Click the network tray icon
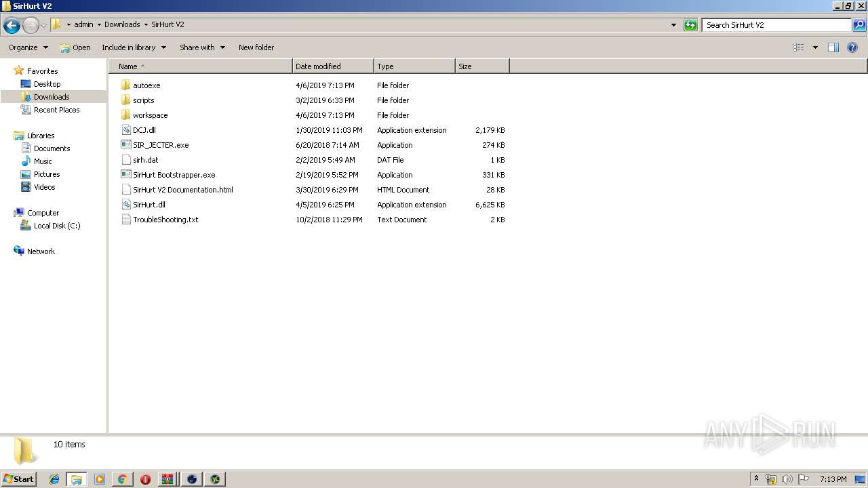The height and width of the screenshot is (488, 868). (771, 479)
